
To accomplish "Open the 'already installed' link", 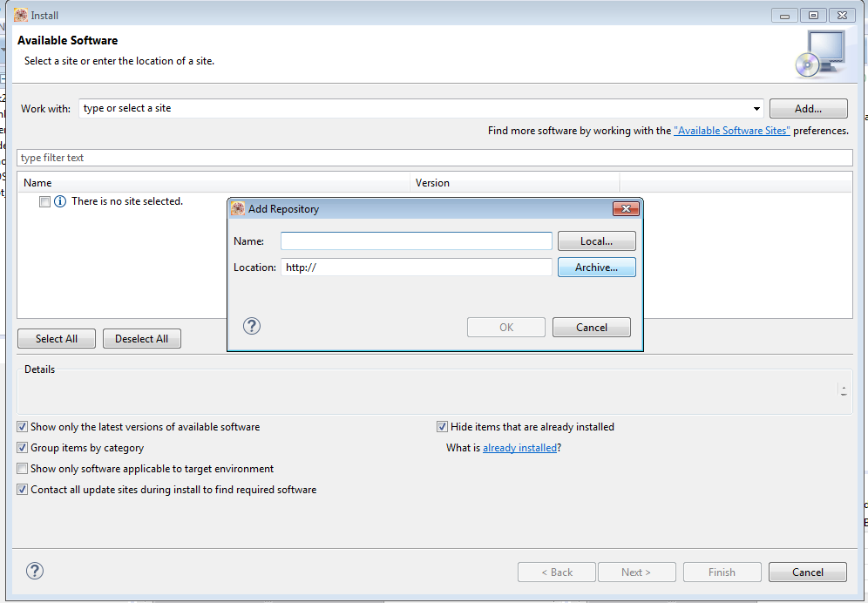I will coord(519,448).
